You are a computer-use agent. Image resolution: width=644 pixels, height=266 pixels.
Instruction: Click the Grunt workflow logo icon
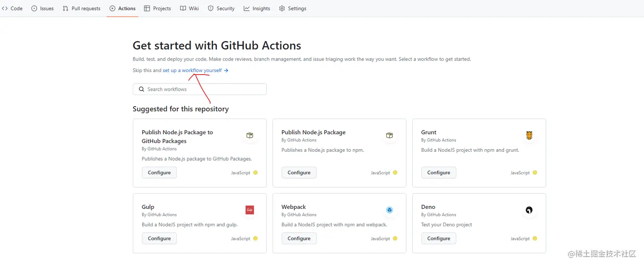529,136
